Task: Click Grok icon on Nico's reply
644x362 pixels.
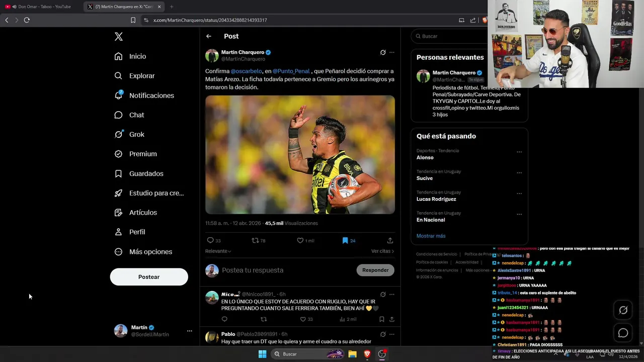Action: coord(383,294)
